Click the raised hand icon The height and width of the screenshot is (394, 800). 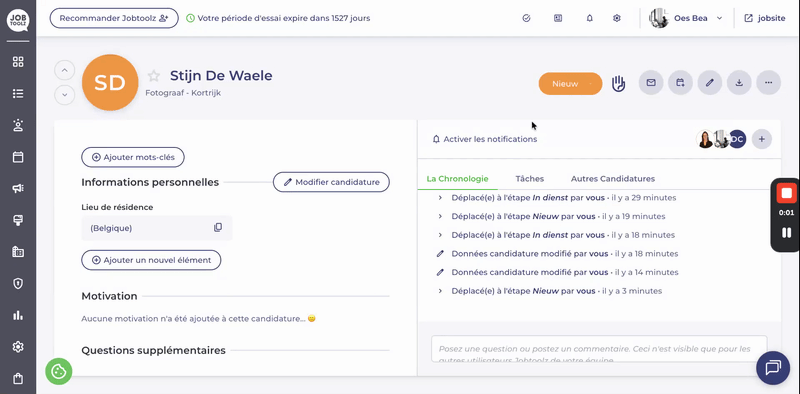[x=618, y=83]
